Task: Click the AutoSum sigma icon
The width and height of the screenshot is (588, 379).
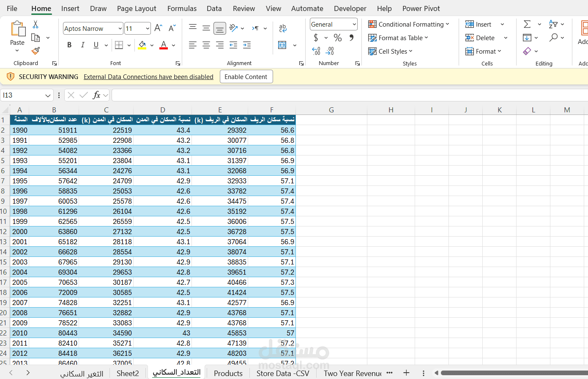Action: 527,24
